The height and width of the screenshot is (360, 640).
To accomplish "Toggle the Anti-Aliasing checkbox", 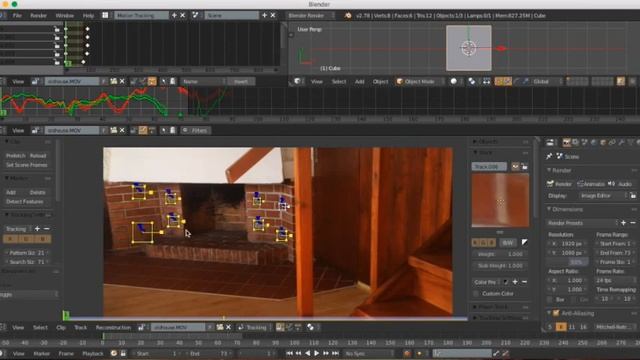I will [x=556, y=313].
